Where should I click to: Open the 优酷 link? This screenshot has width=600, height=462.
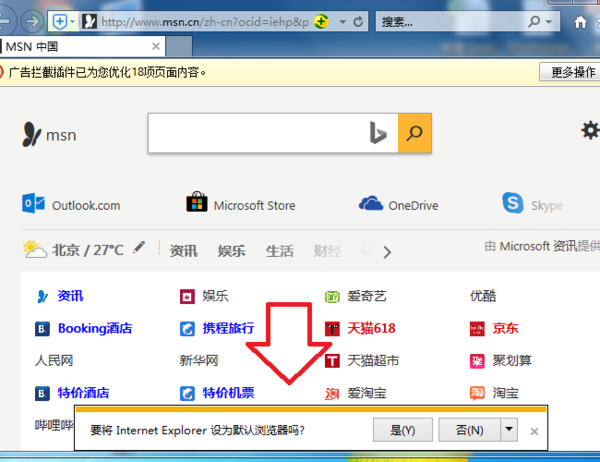pos(483,296)
